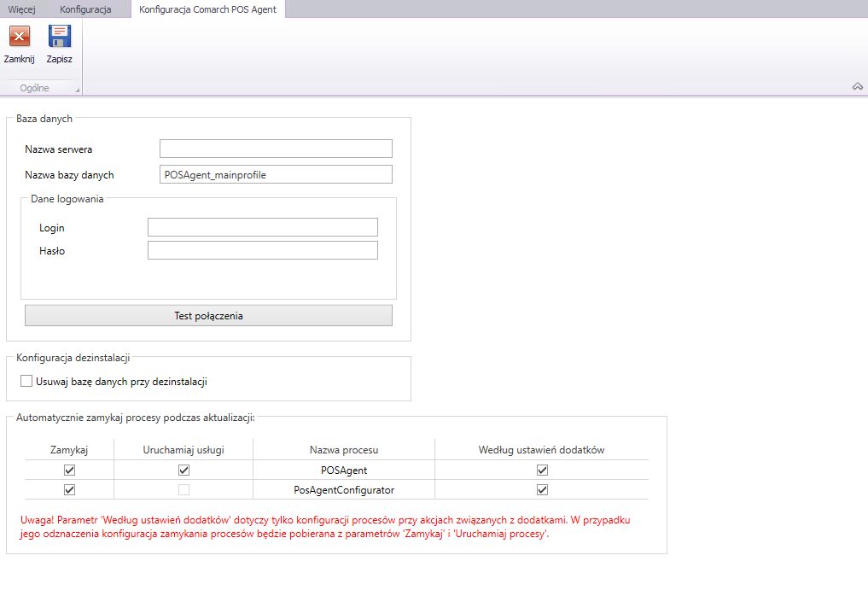Click the Konfiguracja dezinstalacji group title
This screenshot has width=868, height=602.
73,358
